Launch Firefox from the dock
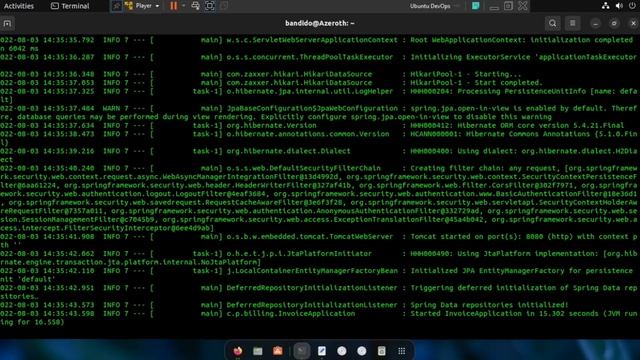Viewport: 640px width, 360px height. (238, 351)
